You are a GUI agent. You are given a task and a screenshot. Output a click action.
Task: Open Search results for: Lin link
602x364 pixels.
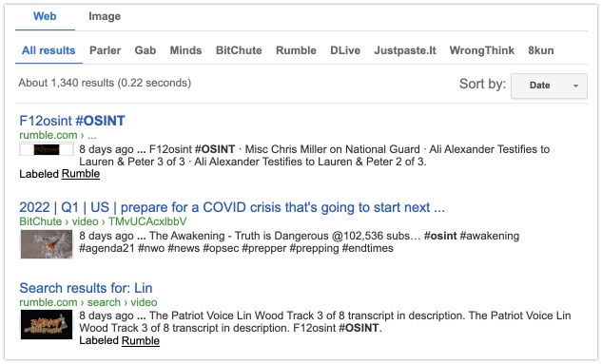coord(86,288)
